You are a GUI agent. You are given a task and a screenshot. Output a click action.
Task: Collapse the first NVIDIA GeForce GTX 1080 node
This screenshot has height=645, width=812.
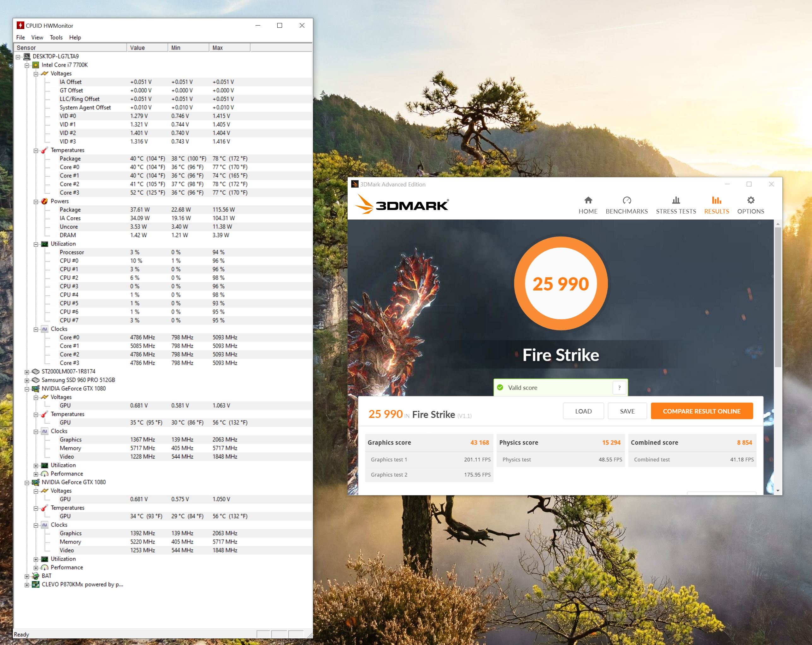pyautogui.click(x=27, y=389)
